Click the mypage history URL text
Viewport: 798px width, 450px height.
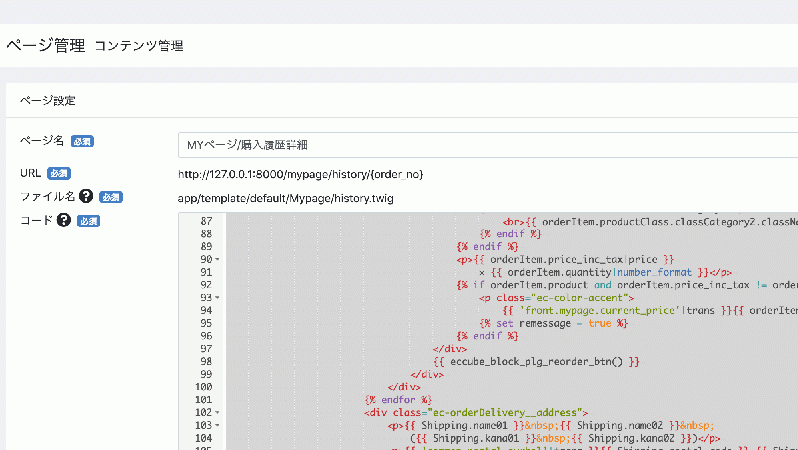[x=300, y=174]
